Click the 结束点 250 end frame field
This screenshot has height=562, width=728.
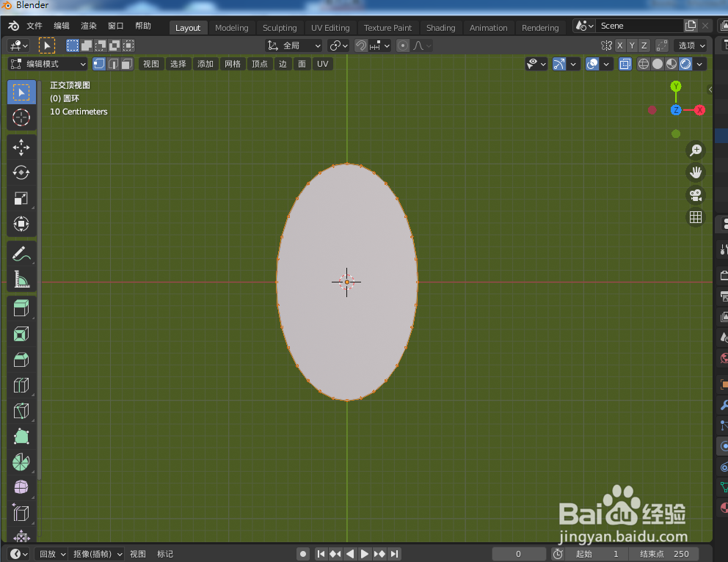[664, 553]
